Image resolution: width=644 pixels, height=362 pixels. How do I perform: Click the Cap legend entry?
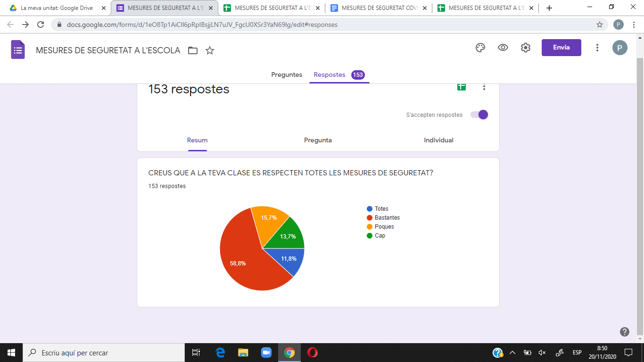click(x=376, y=236)
